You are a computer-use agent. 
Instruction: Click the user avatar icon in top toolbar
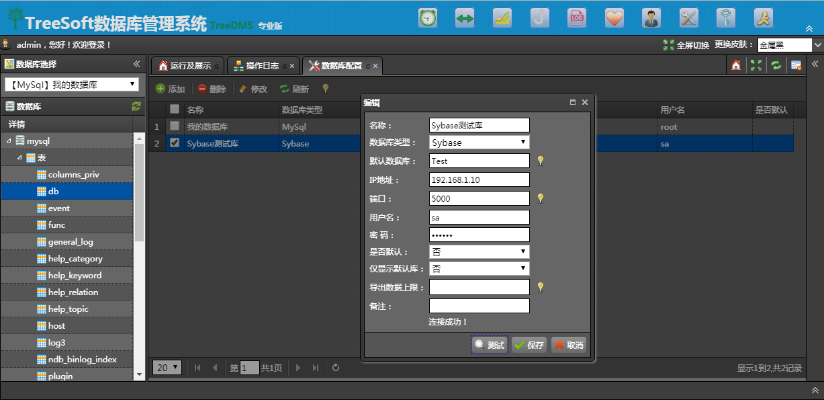pyautogui.click(x=652, y=18)
